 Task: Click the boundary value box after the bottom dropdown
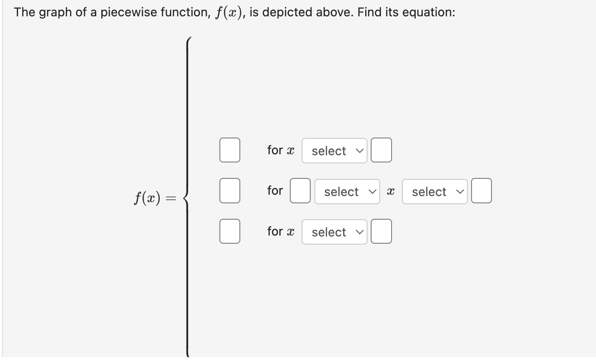click(x=381, y=231)
